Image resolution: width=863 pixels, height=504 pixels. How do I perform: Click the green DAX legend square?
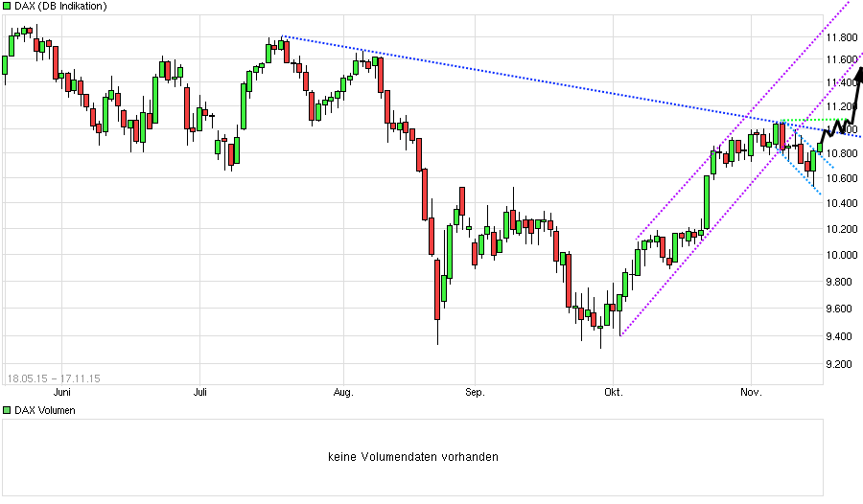(6, 6)
